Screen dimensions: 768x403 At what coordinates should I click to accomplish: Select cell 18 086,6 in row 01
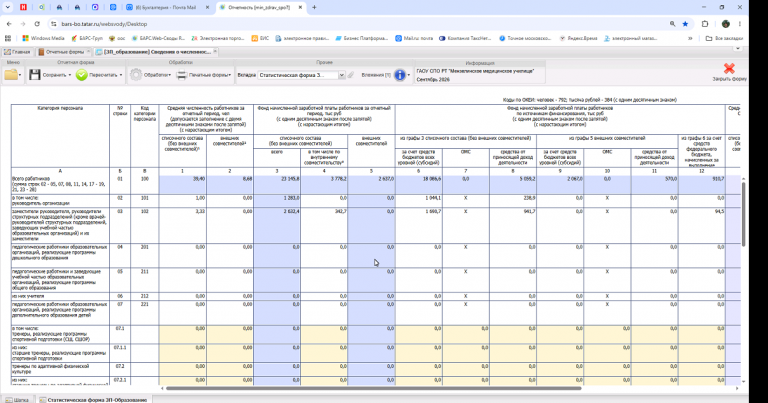tap(419, 185)
